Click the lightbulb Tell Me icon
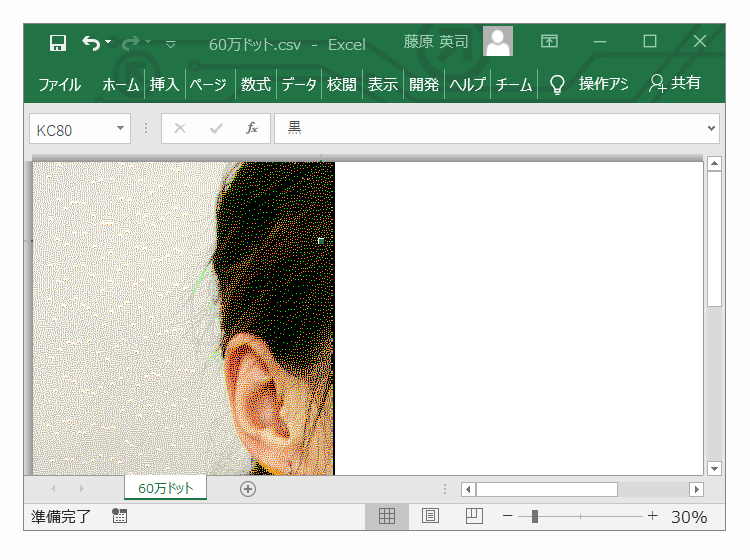The image size is (750, 560). click(x=557, y=85)
